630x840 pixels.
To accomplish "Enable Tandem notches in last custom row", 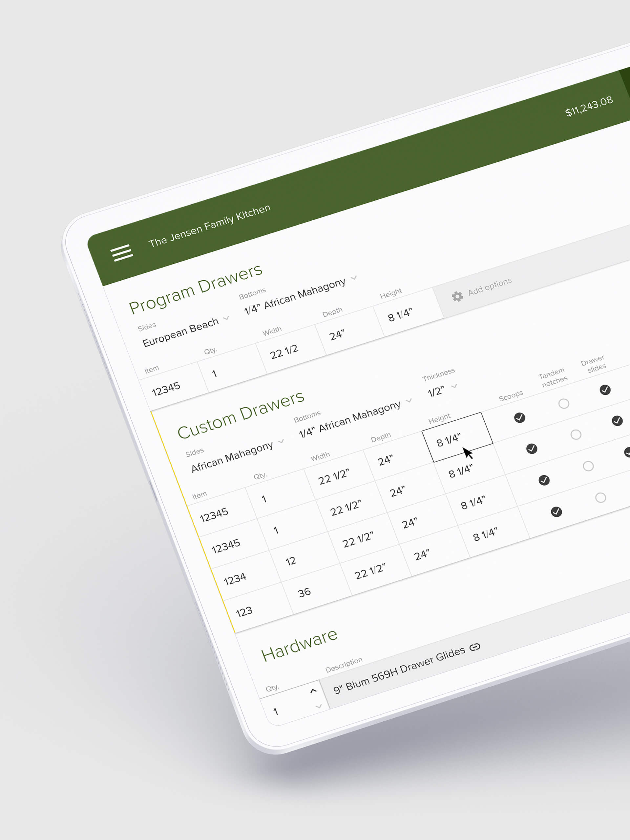I will [600, 497].
